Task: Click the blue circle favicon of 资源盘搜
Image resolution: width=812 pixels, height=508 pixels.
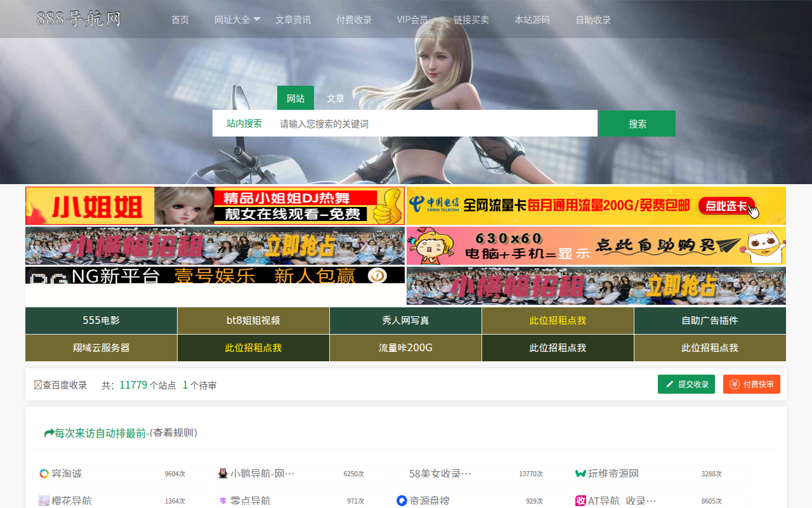Action: click(402, 501)
